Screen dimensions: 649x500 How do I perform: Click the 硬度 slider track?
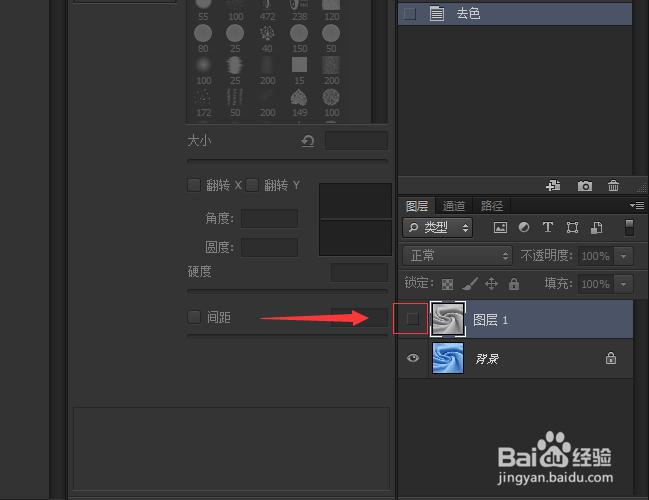pos(287,291)
